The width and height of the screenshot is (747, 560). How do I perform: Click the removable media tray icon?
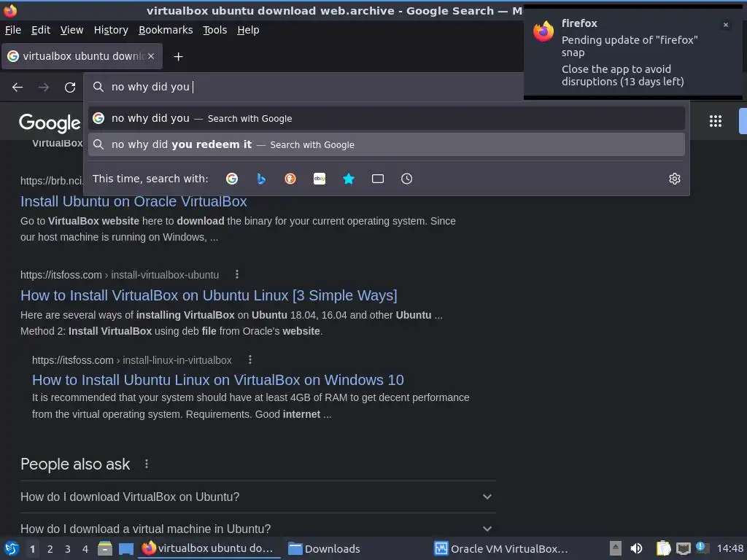click(616, 548)
